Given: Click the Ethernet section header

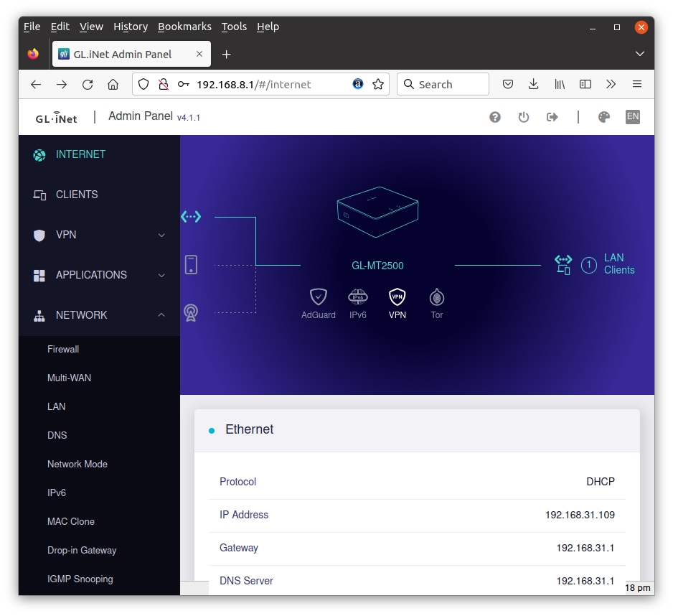Looking at the screenshot, I should coord(417,430).
